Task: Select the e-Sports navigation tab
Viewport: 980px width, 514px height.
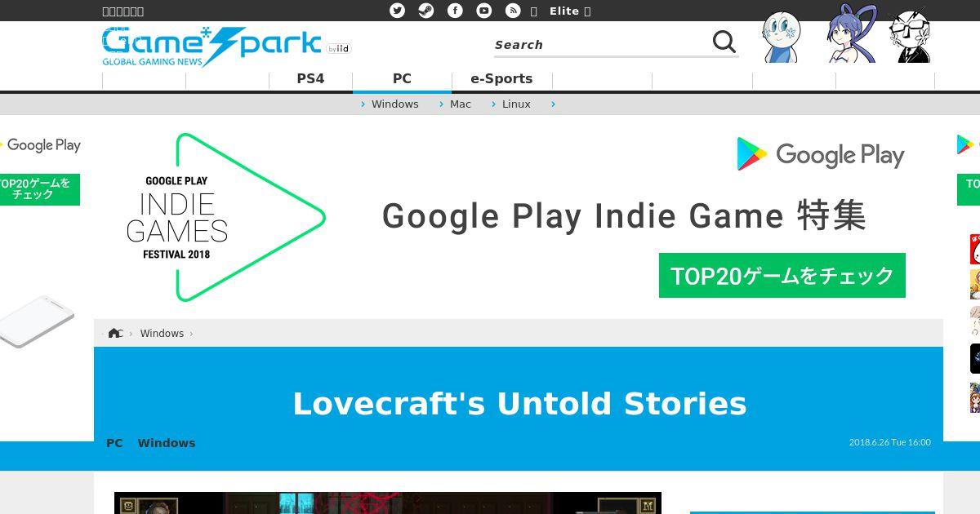Action: [x=501, y=78]
